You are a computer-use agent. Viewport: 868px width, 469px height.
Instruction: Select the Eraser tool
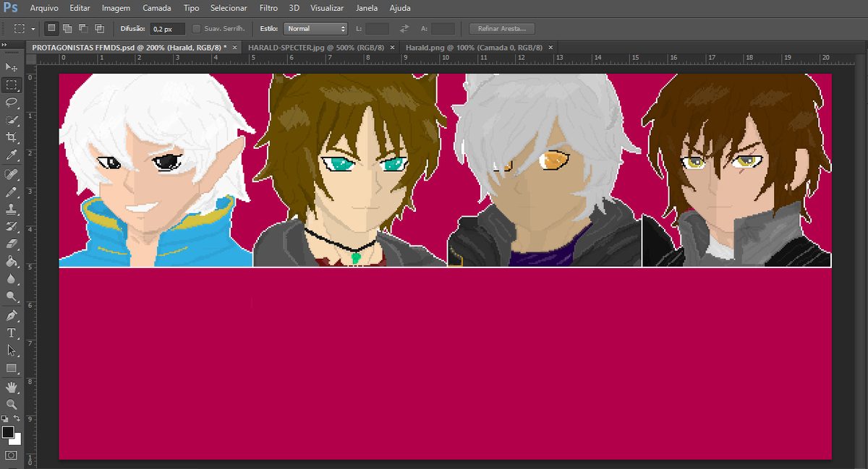point(11,244)
